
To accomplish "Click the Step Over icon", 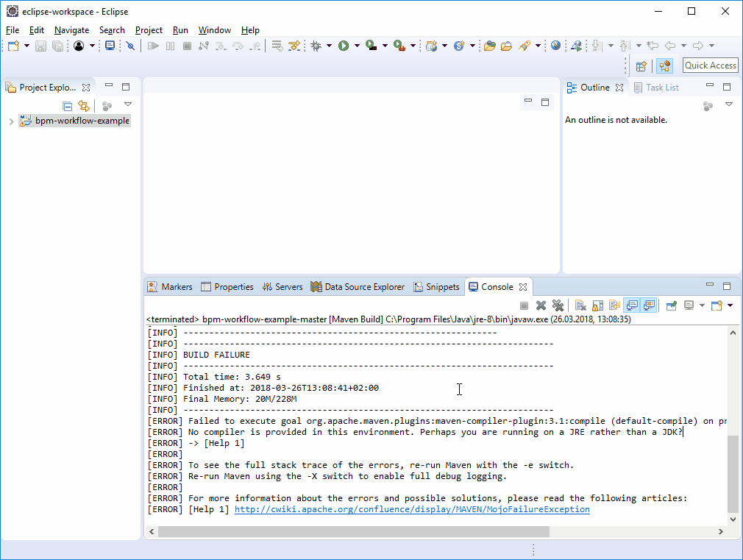I will tap(238, 46).
